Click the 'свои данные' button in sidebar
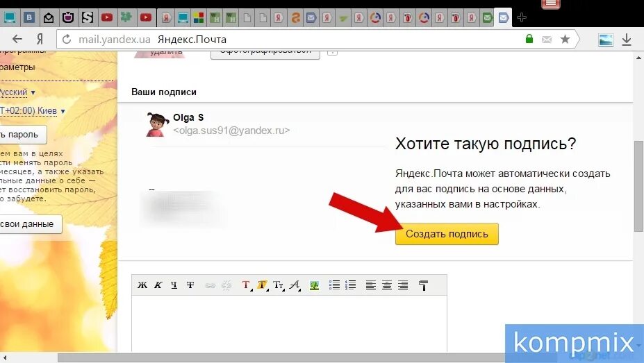The height and width of the screenshot is (363, 644). click(x=31, y=224)
